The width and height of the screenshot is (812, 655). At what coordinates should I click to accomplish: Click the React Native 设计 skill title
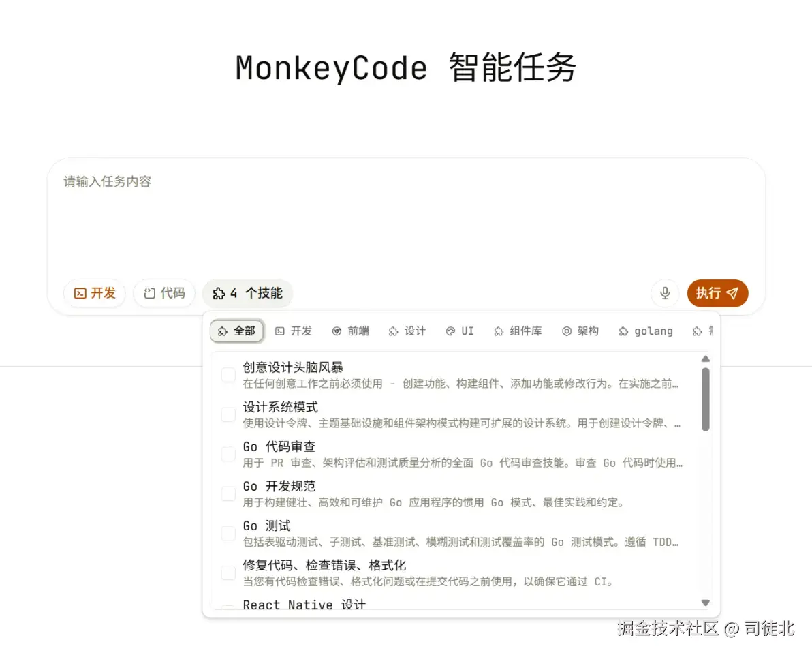pos(304,605)
